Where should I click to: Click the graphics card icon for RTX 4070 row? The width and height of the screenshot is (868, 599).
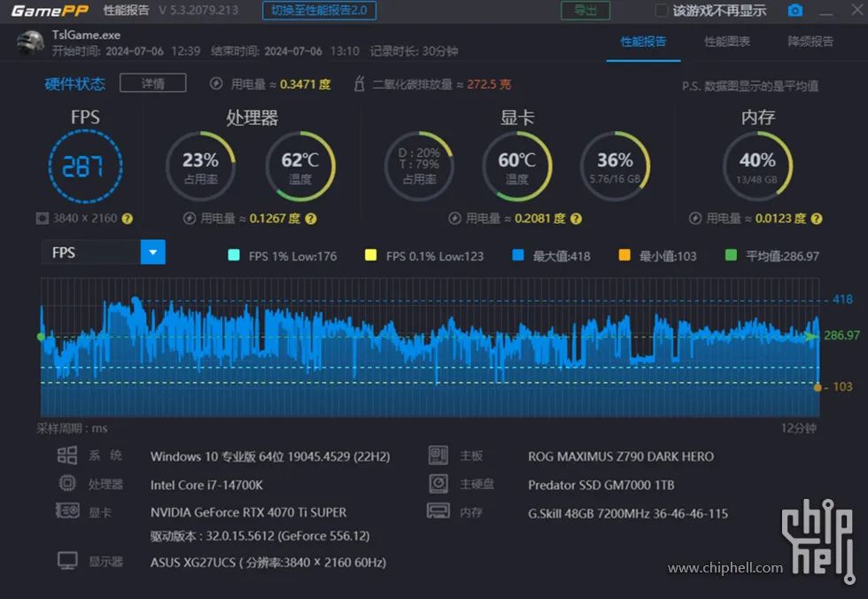pyautogui.click(x=67, y=511)
